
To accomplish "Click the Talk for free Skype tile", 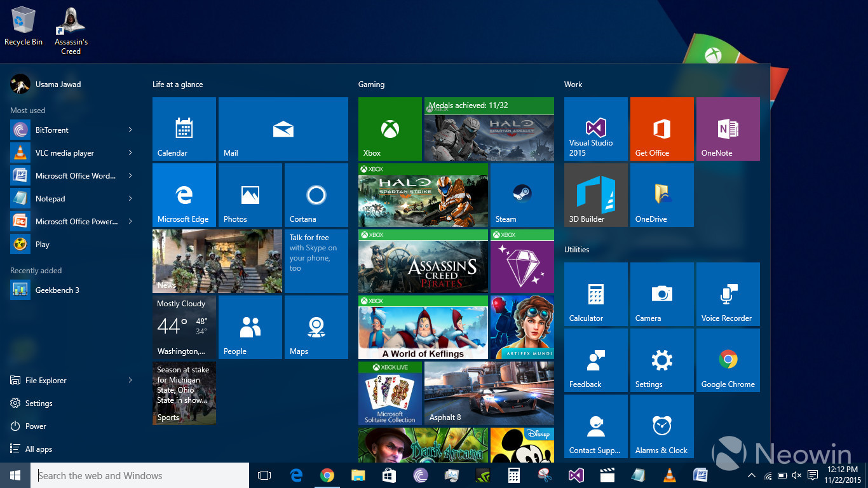I will [316, 261].
